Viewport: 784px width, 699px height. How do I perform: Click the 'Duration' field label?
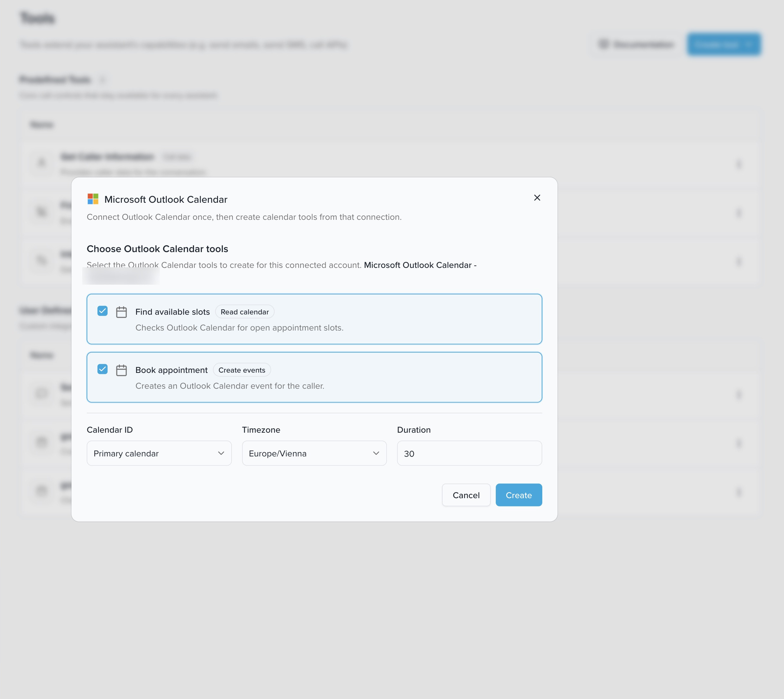coord(414,430)
